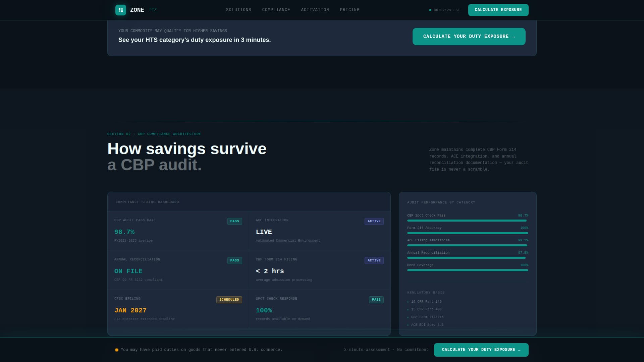Click the FTZ operator extended deadline caption
This screenshot has width=644, height=362.
tap(145, 319)
